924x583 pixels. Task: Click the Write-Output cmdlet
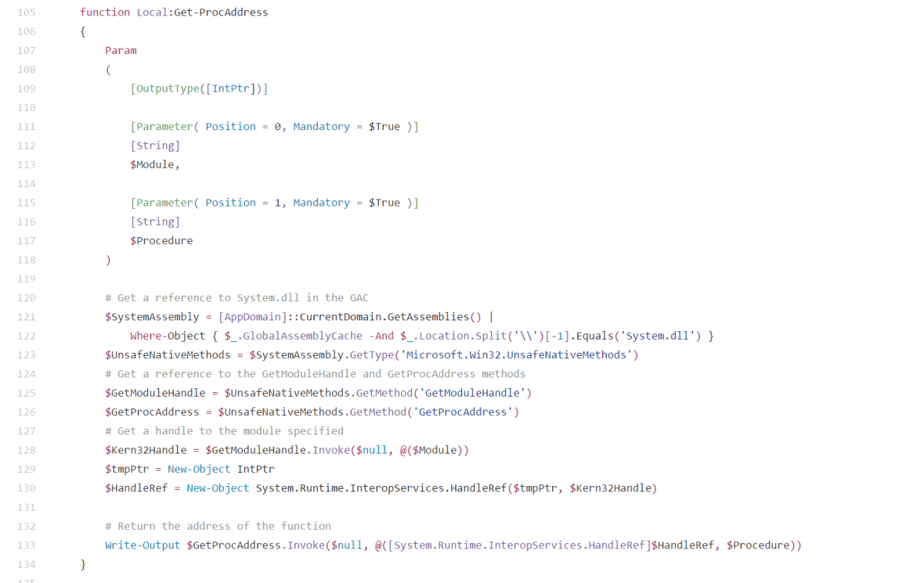pyautogui.click(x=142, y=545)
